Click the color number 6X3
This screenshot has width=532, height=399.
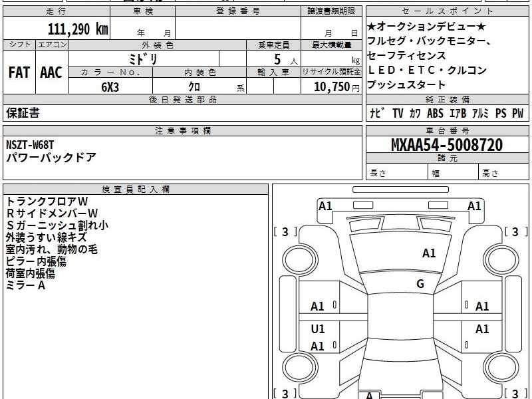110,87
